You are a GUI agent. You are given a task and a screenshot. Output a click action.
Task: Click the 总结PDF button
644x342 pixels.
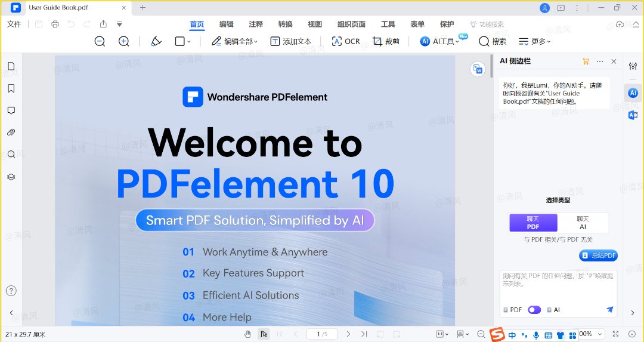598,255
